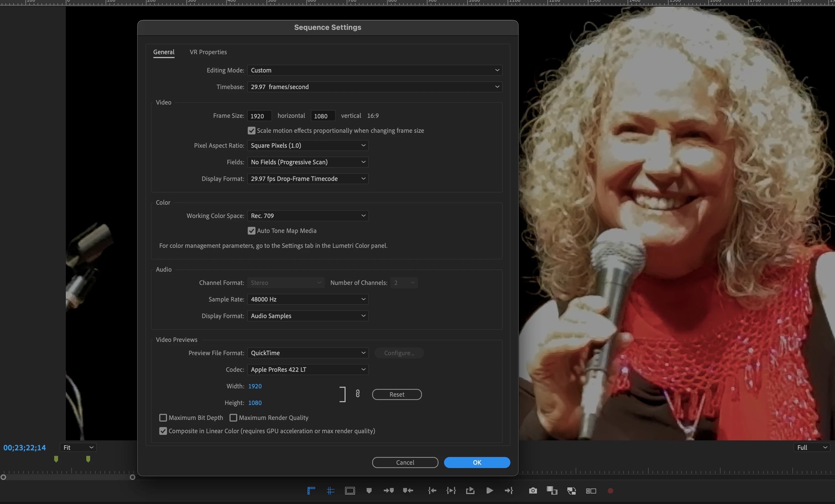Screen dimensions: 835x504
Task: Uncheck Scale motion effects proportionally checkbox
Action: click(251, 131)
